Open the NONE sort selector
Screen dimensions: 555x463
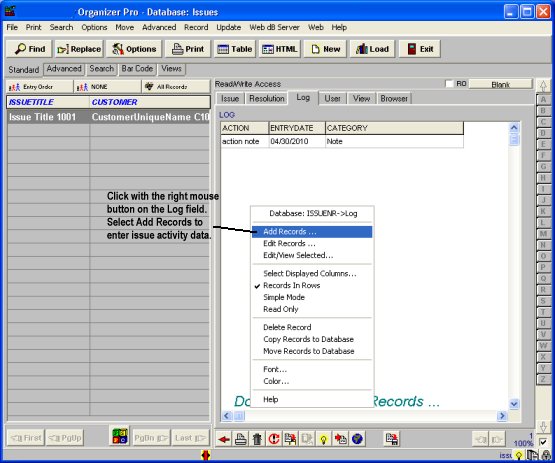pyautogui.click(x=108, y=87)
